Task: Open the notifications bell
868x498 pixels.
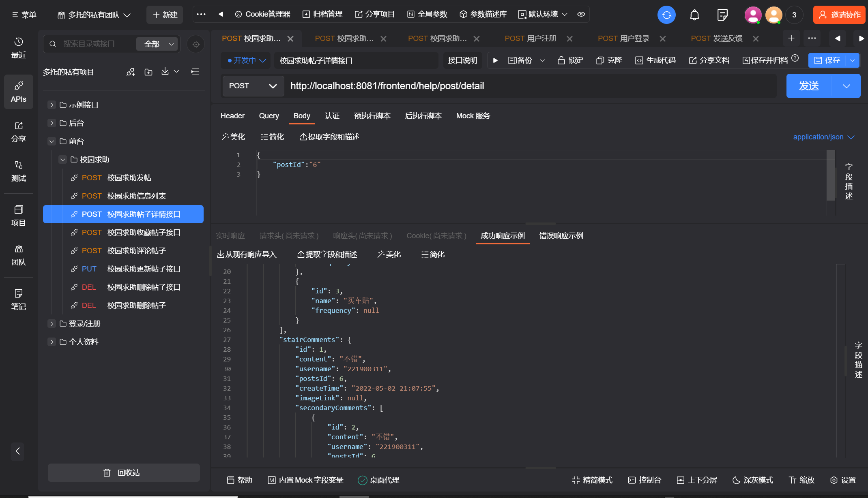Action: [694, 15]
